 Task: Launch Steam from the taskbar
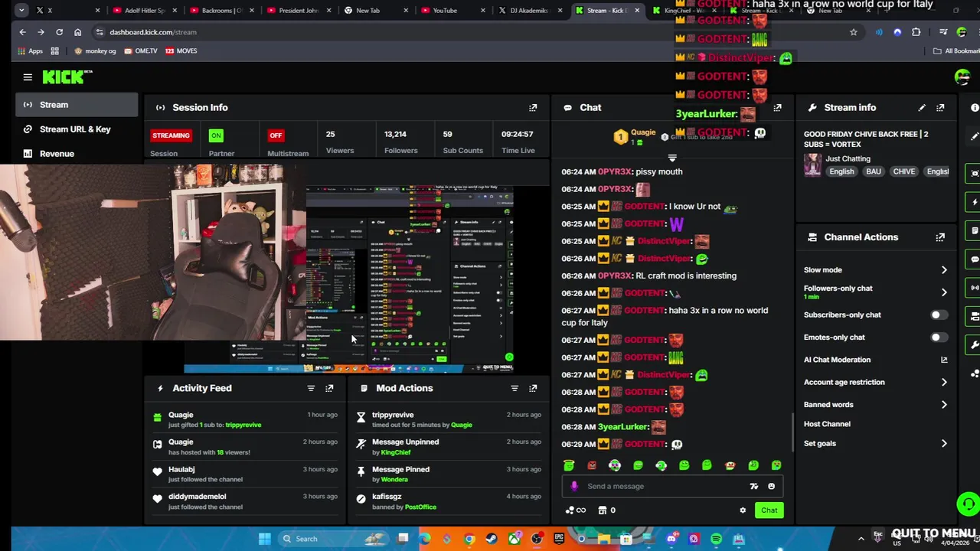[x=492, y=539]
